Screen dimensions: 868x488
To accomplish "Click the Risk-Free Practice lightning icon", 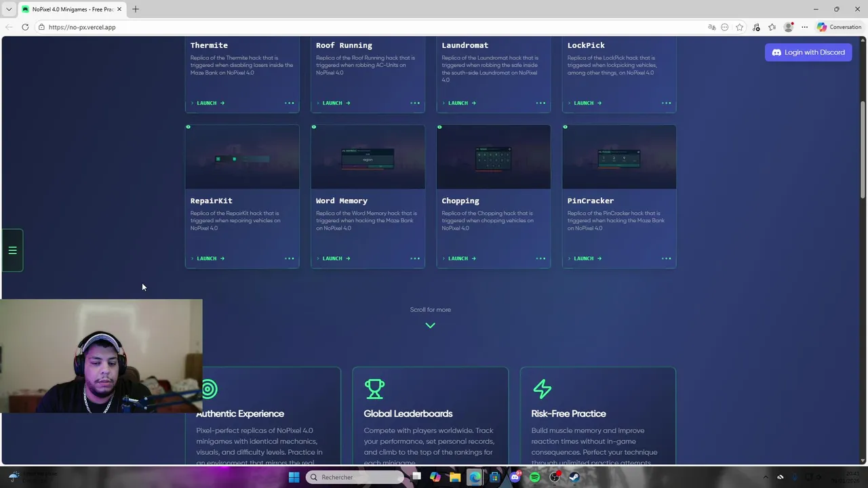I will tap(542, 389).
